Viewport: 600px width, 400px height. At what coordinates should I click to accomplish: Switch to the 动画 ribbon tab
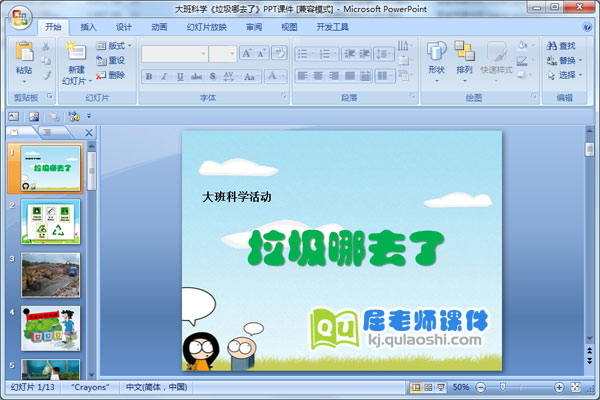point(159,27)
